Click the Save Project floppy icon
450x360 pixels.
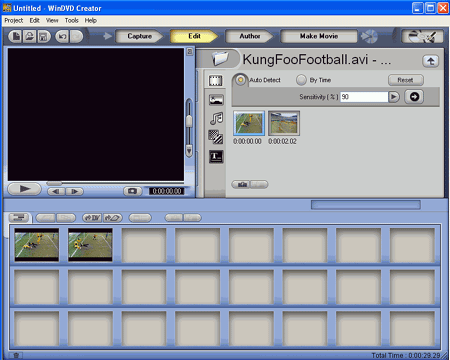43,36
